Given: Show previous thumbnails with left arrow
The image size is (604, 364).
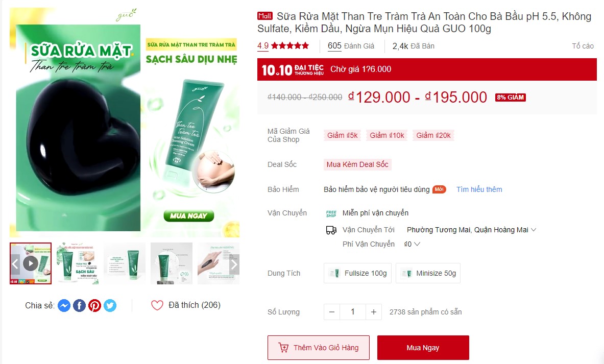Looking at the screenshot, I should click(x=15, y=264).
